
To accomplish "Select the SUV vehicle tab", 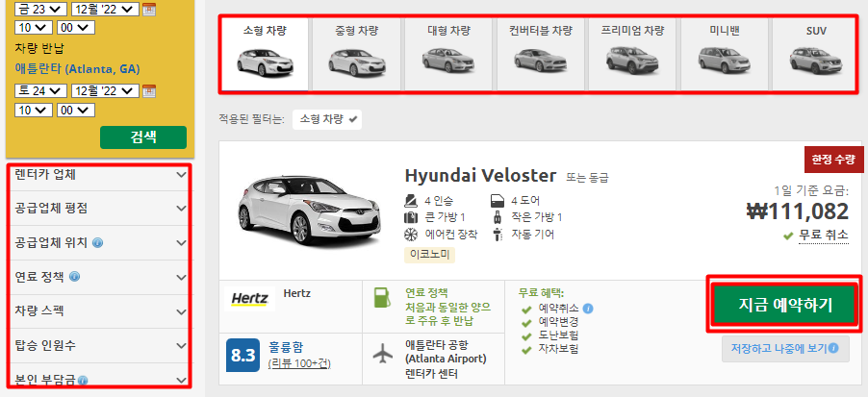I will (x=815, y=54).
